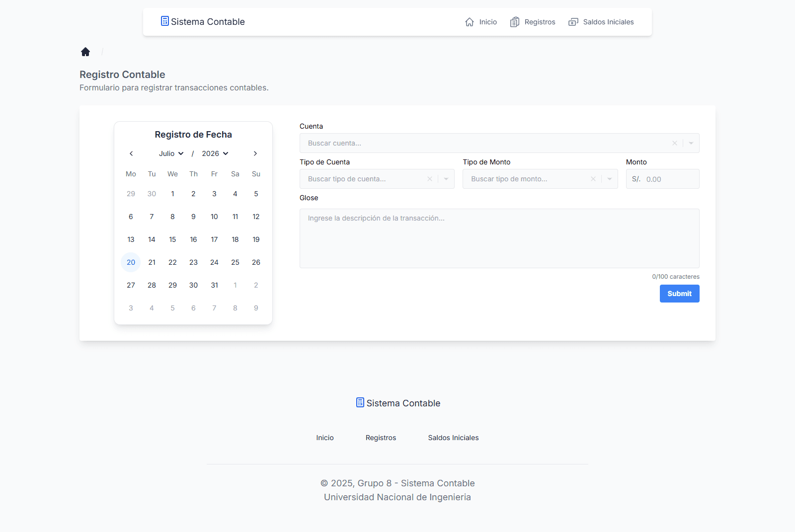
Task: Select June 30 in the calendar
Action: [152, 194]
